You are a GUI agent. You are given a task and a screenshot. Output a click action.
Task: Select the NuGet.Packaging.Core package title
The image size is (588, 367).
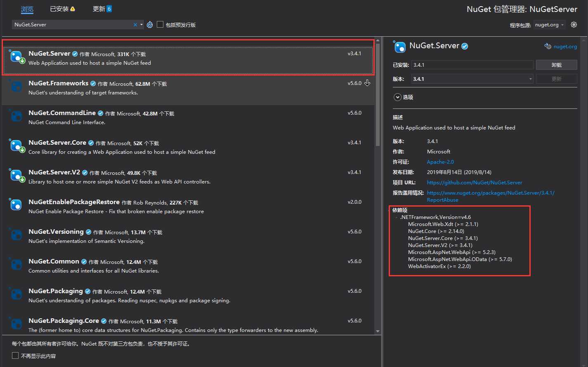coord(64,321)
